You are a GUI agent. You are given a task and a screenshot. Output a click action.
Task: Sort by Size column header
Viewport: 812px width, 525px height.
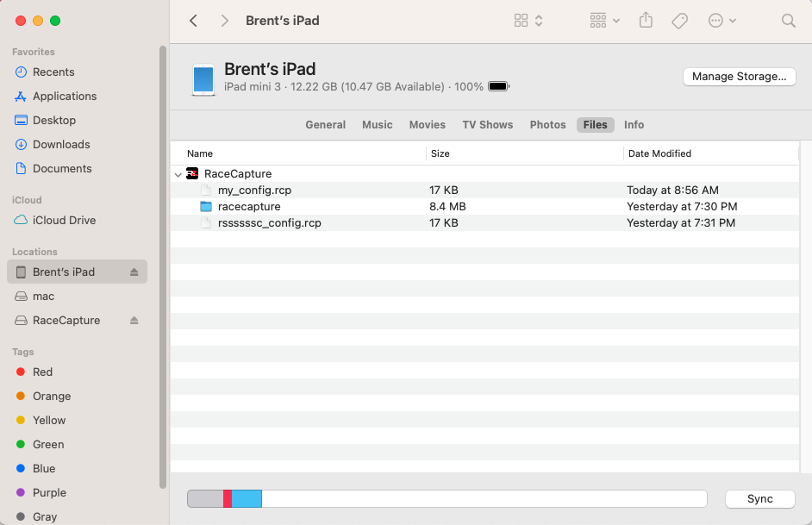pos(525,153)
